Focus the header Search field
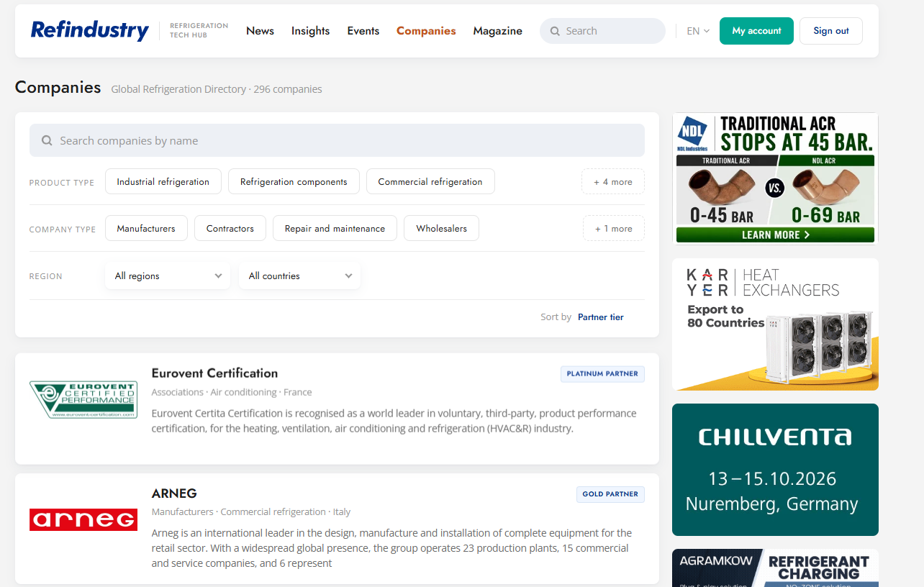 click(x=602, y=31)
